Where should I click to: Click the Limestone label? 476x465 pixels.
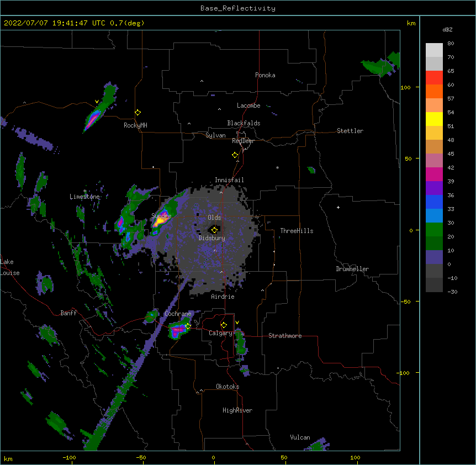[x=84, y=197]
